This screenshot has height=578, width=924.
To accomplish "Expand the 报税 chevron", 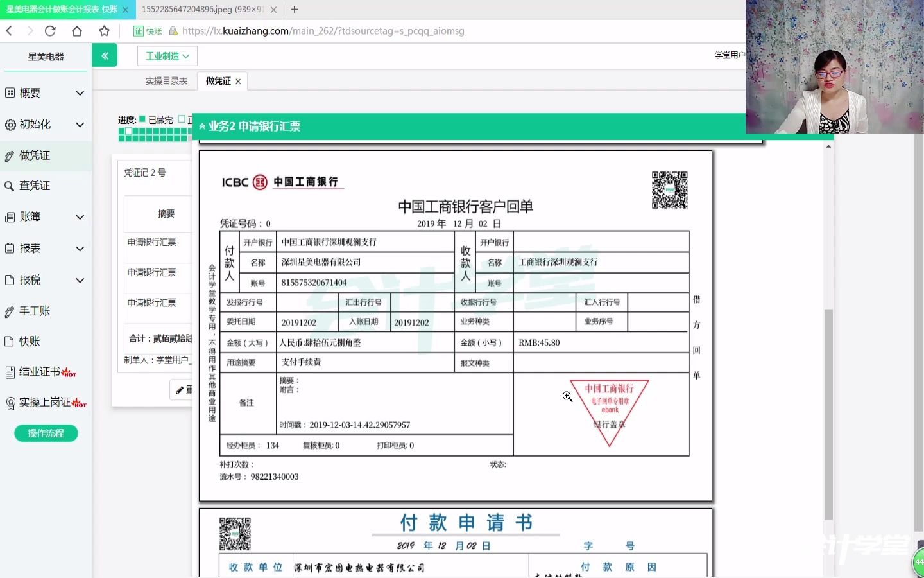I will 80,280.
